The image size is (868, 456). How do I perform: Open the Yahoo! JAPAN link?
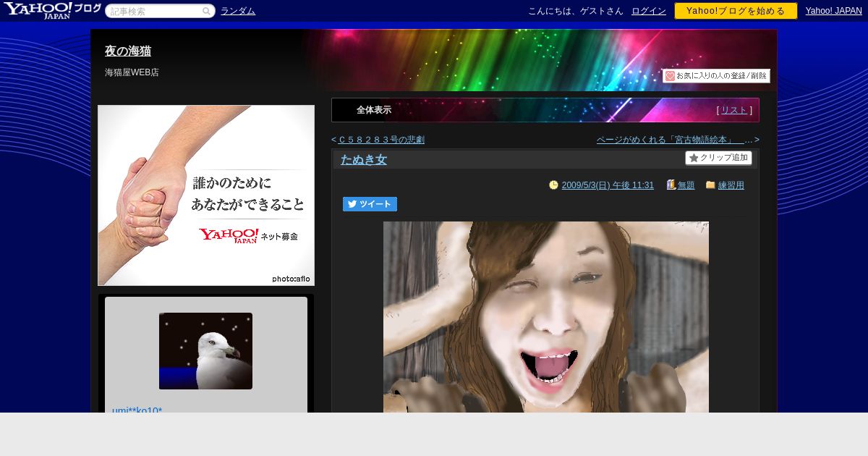point(834,11)
